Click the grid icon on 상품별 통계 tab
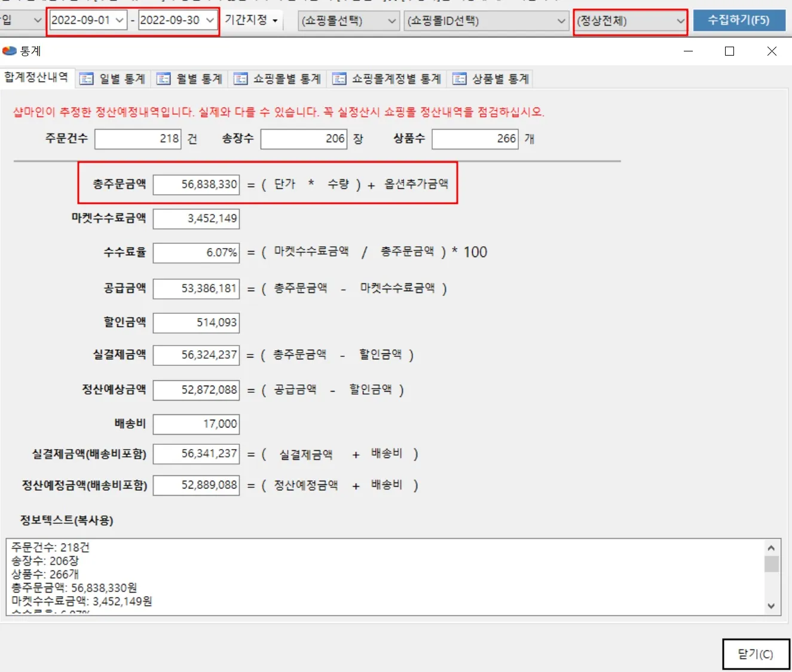This screenshot has width=792, height=672. pyautogui.click(x=460, y=78)
